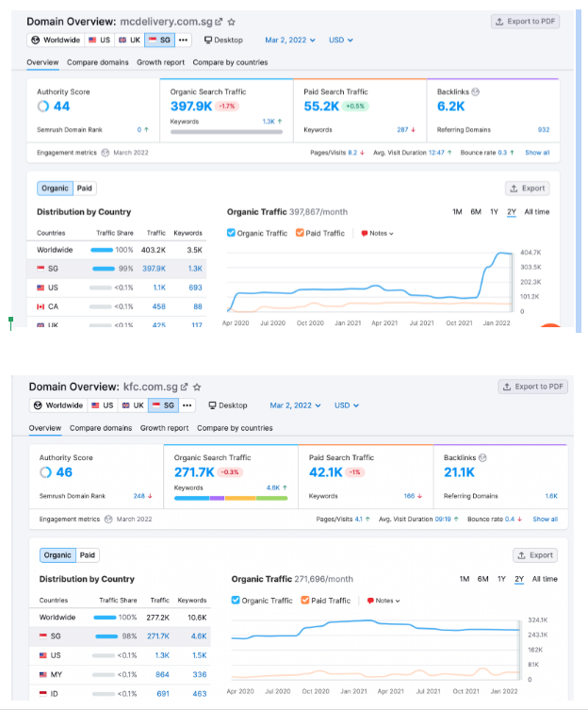Viewport: 588px width, 710px height.
Task: Set kfc chart range to 1Y
Action: click(501, 579)
